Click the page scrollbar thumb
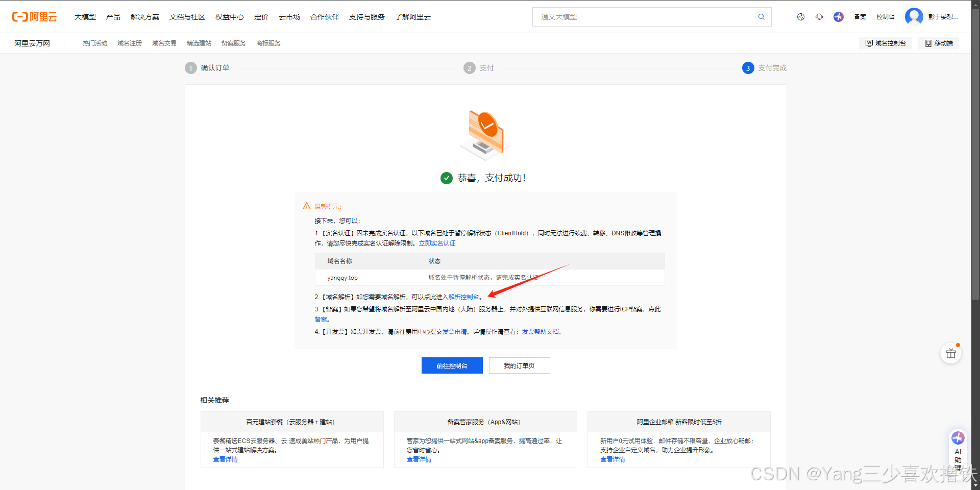This screenshot has width=980, height=490. (976, 153)
